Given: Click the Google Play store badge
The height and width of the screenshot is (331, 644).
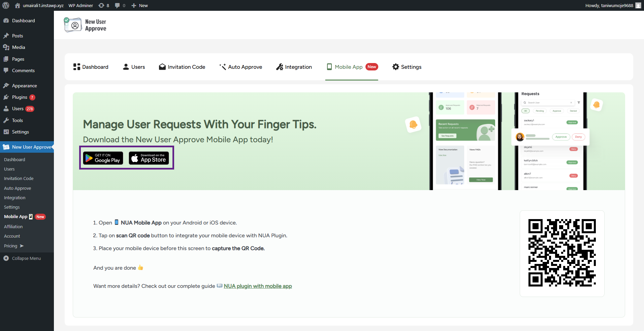Looking at the screenshot, I should pyautogui.click(x=103, y=158).
